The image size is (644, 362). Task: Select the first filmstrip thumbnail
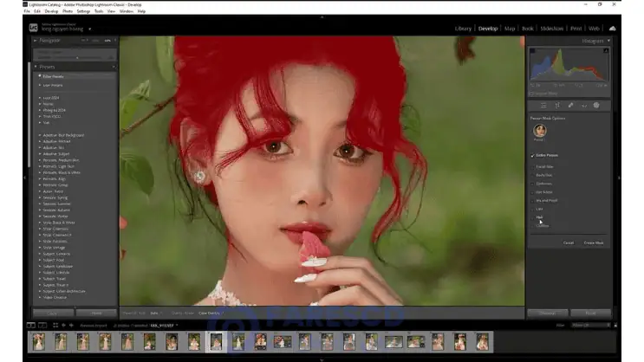point(39,341)
